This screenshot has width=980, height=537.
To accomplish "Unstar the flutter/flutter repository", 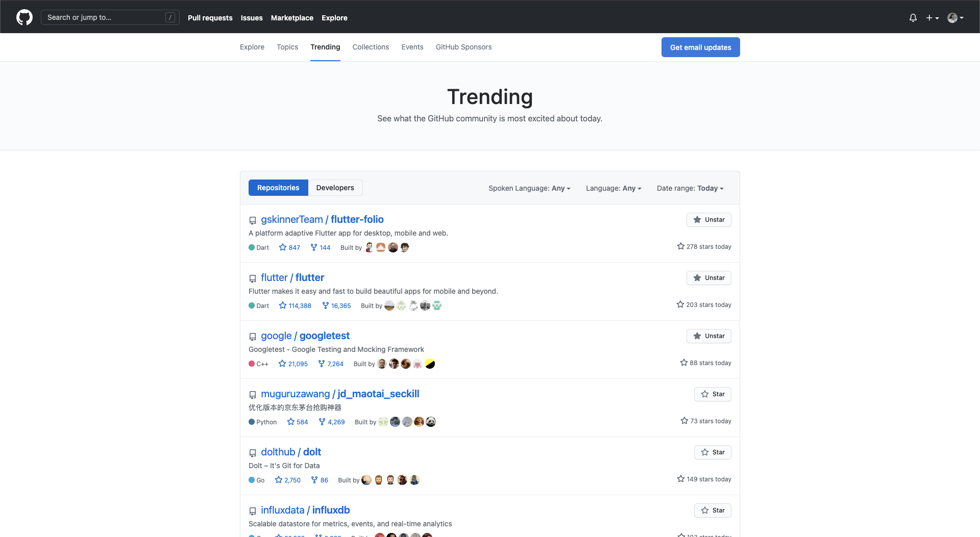I will point(709,278).
